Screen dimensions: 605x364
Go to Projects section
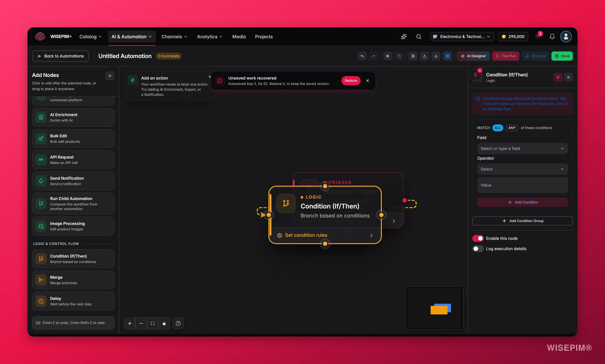(x=264, y=37)
